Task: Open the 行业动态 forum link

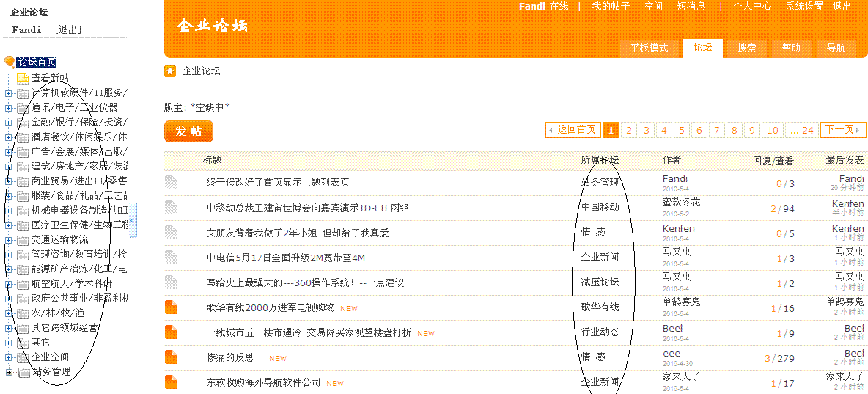Action: (x=600, y=332)
